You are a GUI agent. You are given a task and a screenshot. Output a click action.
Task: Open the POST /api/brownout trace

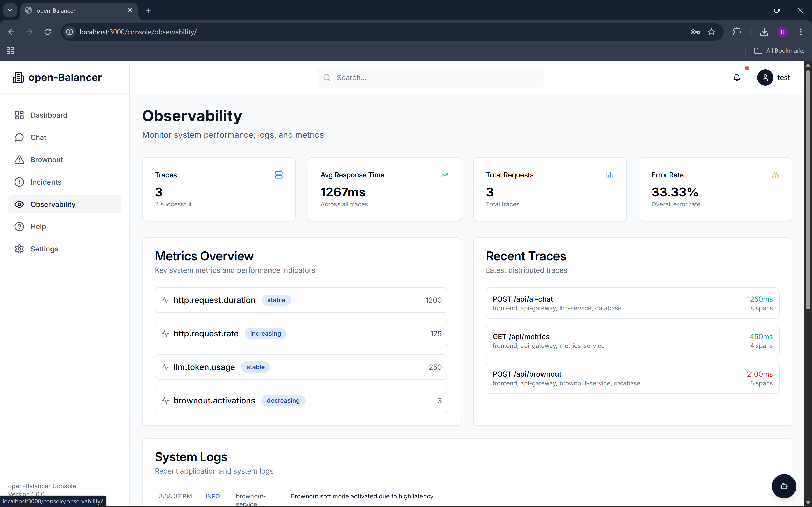point(632,378)
